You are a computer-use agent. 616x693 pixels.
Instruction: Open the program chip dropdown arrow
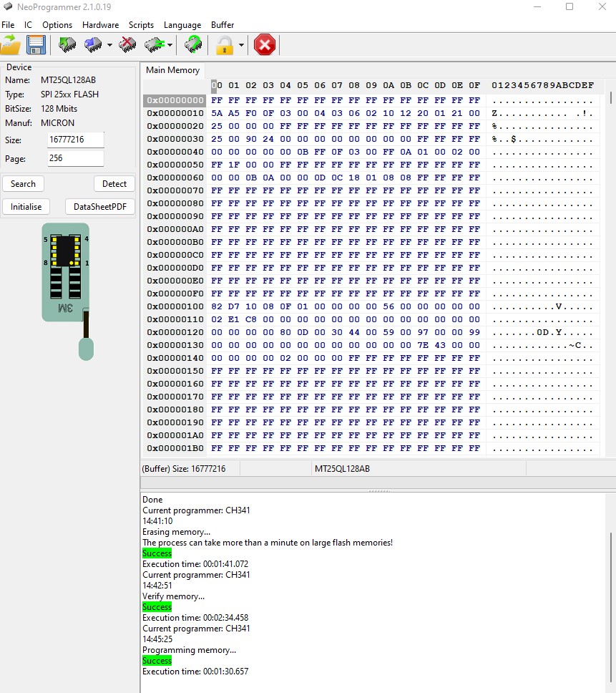[x=109, y=44]
